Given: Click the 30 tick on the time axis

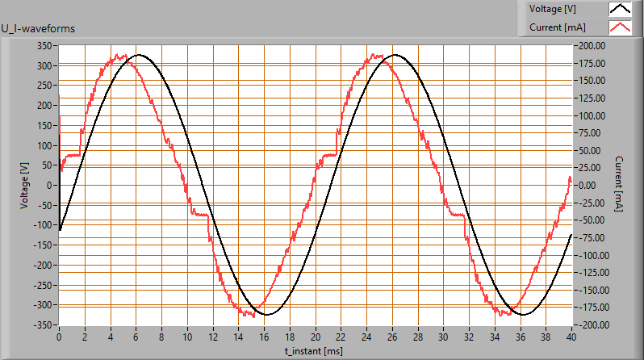Looking at the screenshot, I should [x=443, y=335].
